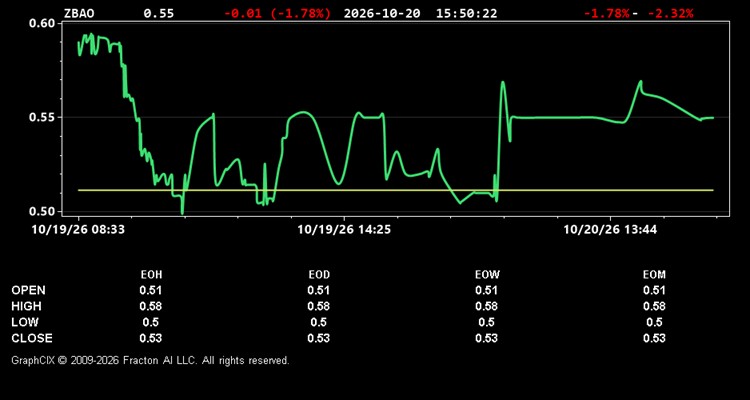
Task: Click the 0.50 y-axis label
Action: click(43, 211)
